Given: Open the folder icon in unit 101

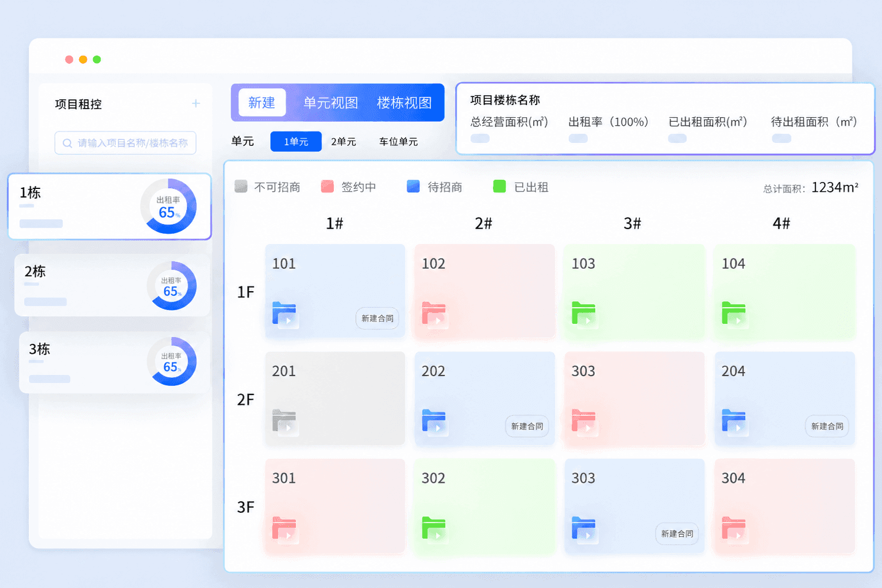Looking at the screenshot, I should point(284,314).
